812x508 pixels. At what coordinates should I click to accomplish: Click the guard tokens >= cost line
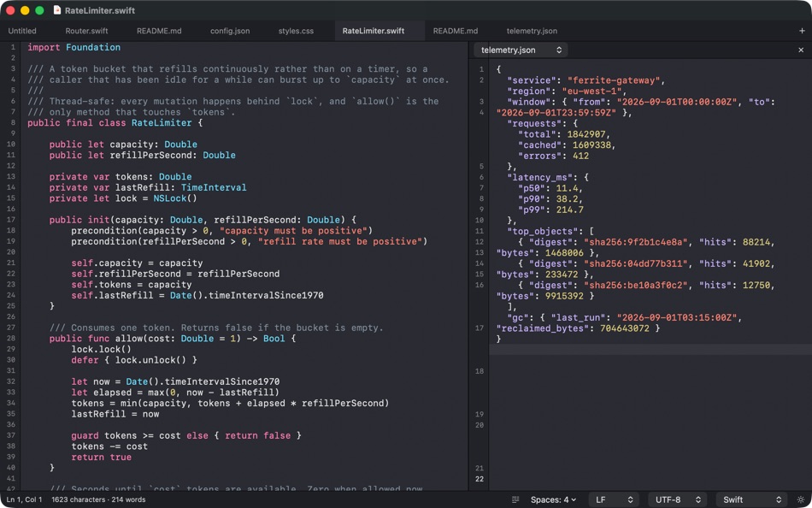tap(186, 436)
